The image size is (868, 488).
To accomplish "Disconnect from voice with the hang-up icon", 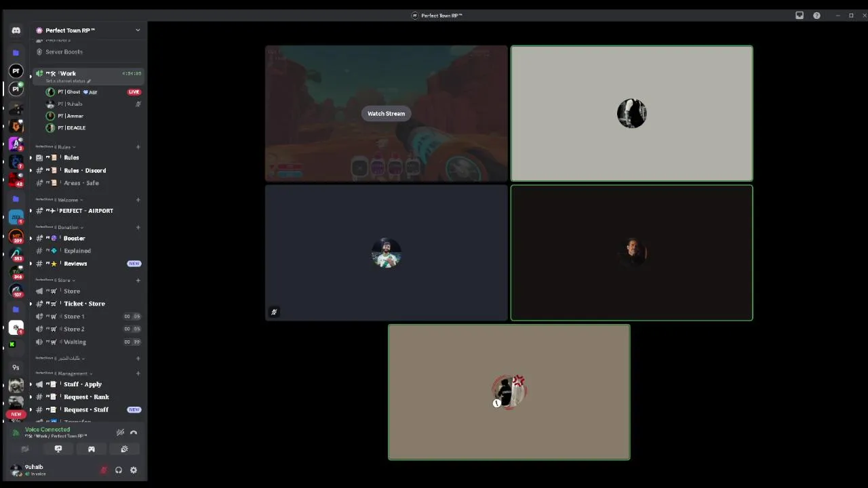I will [x=134, y=432].
